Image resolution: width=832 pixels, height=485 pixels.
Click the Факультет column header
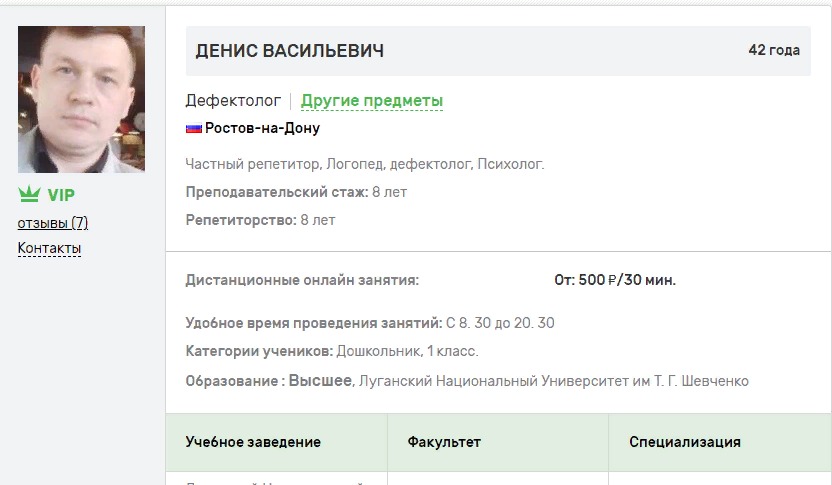point(444,442)
